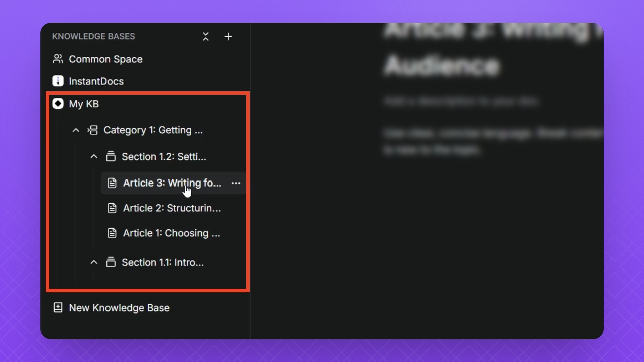Click the Article 2 document icon
Image resolution: width=644 pixels, height=362 pixels.
click(x=112, y=208)
